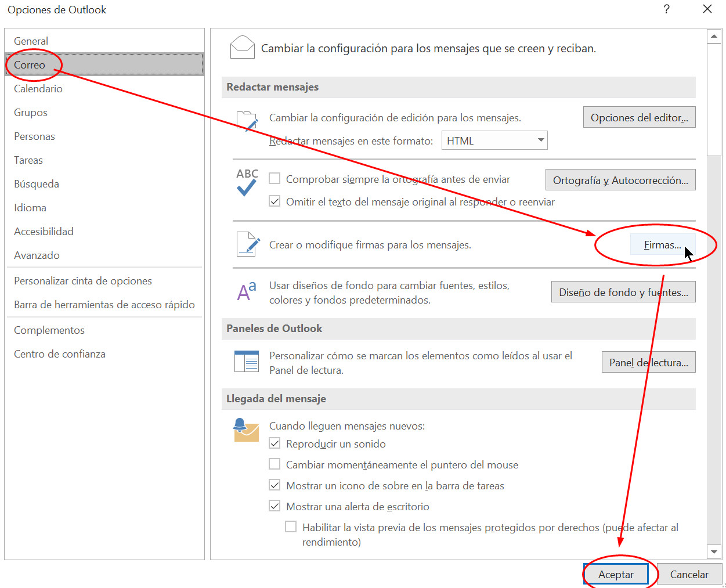Click the Reading Pane layout icon
Image resolution: width=726 pixels, height=588 pixels.
pyautogui.click(x=247, y=361)
